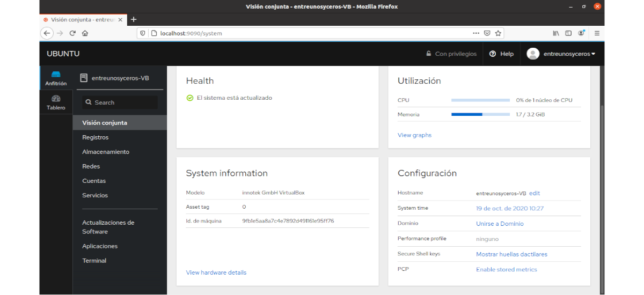Open Almacenamiento in the sidebar
This screenshot has width=644, height=295.
(x=120, y=152)
